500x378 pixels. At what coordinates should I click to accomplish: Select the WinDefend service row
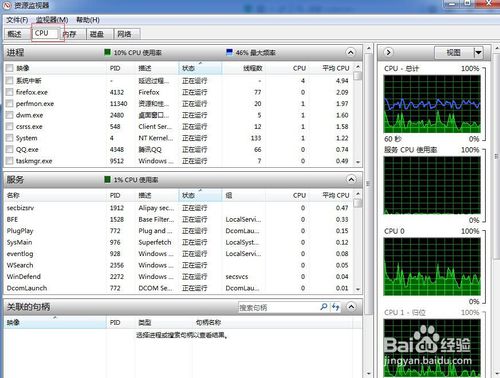point(178,277)
